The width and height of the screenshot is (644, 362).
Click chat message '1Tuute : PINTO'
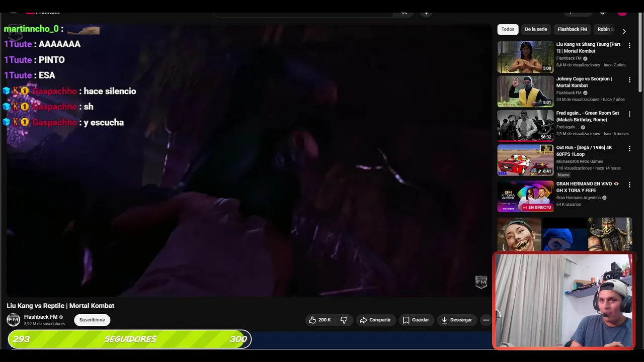pos(34,60)
